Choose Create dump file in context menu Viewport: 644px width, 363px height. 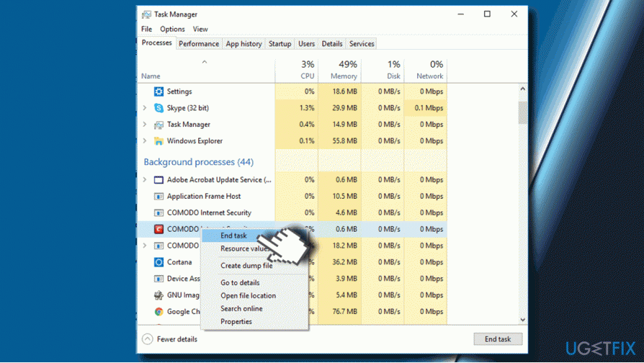[246, 266]
